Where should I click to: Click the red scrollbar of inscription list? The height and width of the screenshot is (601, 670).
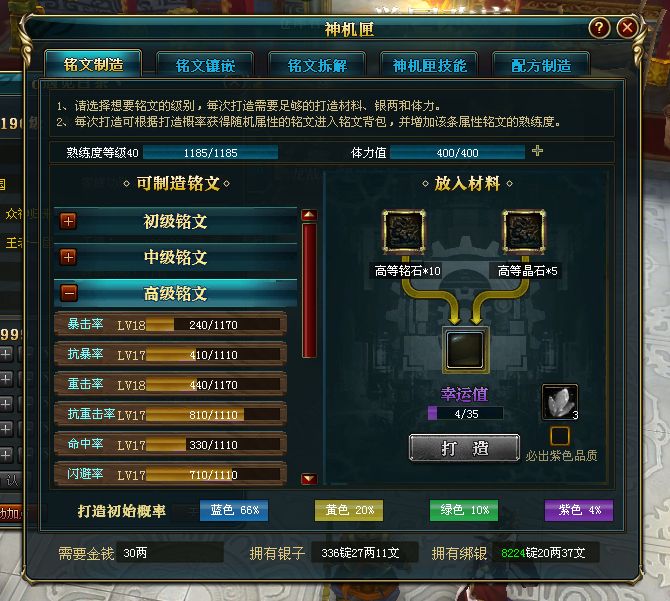coord(309,290)
